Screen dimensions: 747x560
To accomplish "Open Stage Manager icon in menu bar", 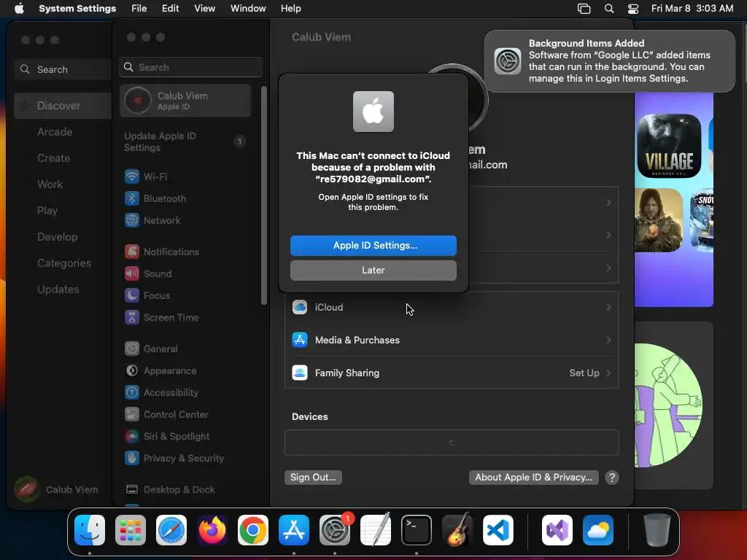I will 584,9.
